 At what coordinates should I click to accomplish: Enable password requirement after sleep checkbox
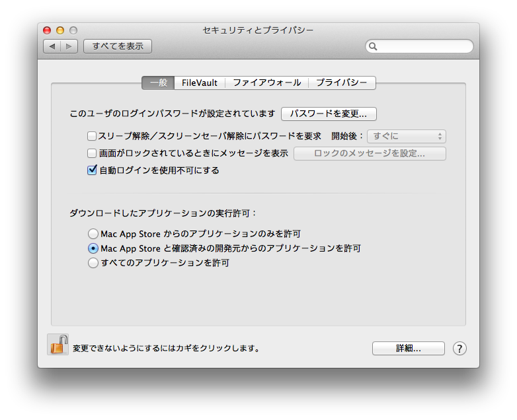tap(92, 136)
